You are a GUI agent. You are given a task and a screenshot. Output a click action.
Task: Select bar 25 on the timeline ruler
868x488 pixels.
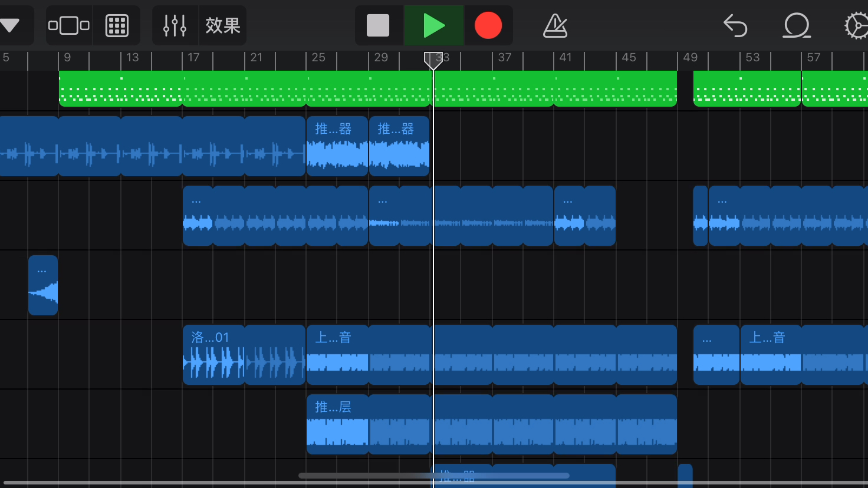tap(318, 57)
